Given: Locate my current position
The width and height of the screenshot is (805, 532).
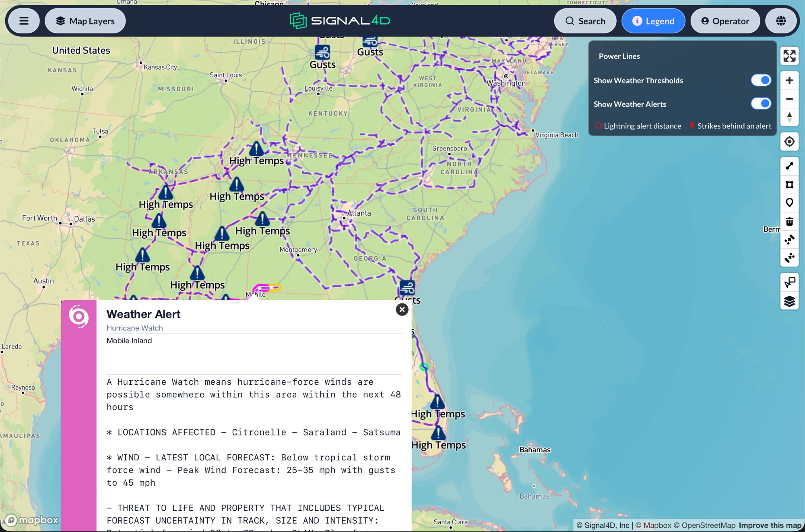Looking at the screenshot, I should coord(789,142).
